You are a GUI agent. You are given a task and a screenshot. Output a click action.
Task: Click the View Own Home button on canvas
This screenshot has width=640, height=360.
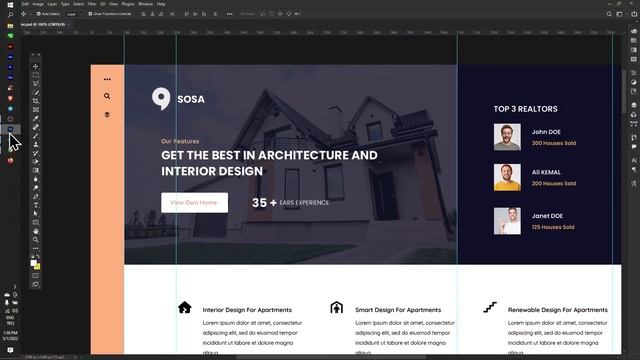[x=194, y=202]
